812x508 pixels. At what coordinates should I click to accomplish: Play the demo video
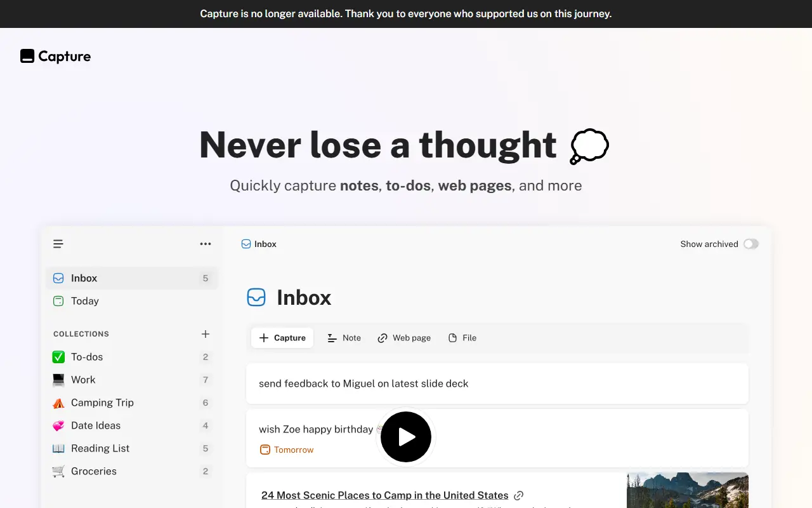click(406, 437)
